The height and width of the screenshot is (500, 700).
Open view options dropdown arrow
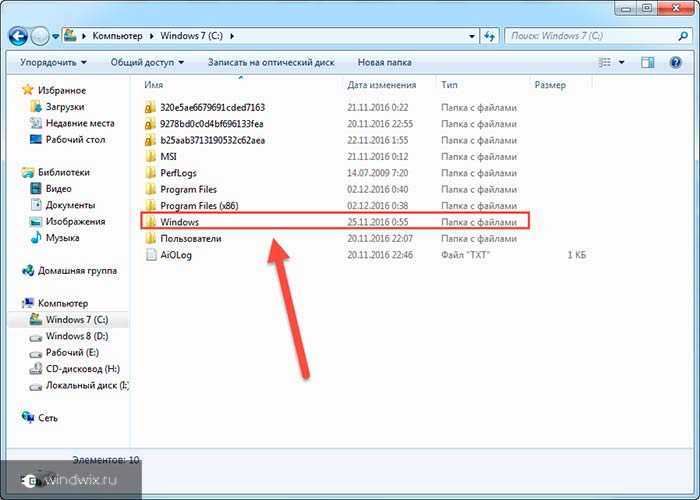point(621,62)
